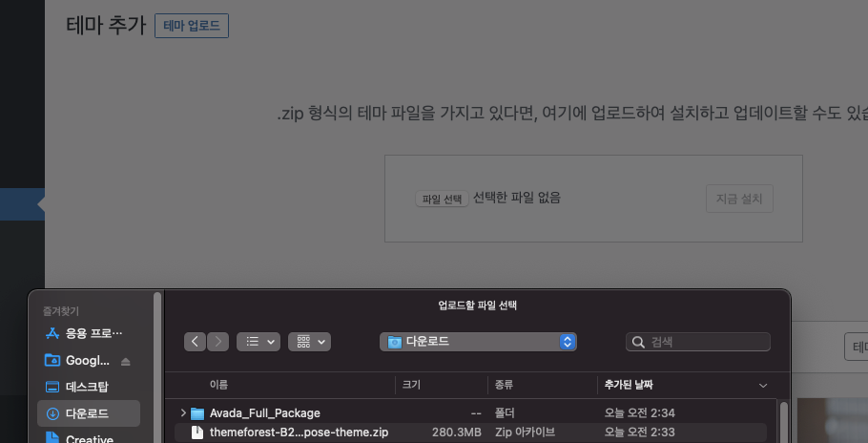The image size is (868, 443).
Task: Select 응용 프로그램 in the sidebar
Action: pos(89,333)
